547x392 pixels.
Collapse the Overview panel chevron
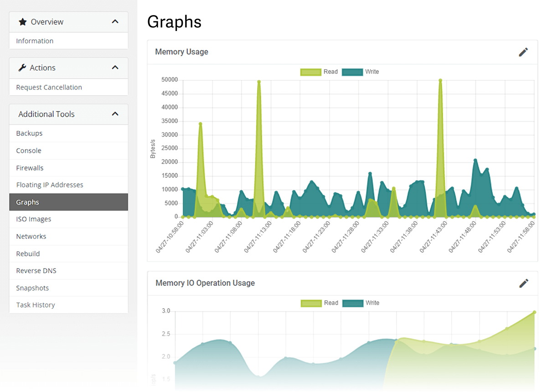(x=115, y=22)
